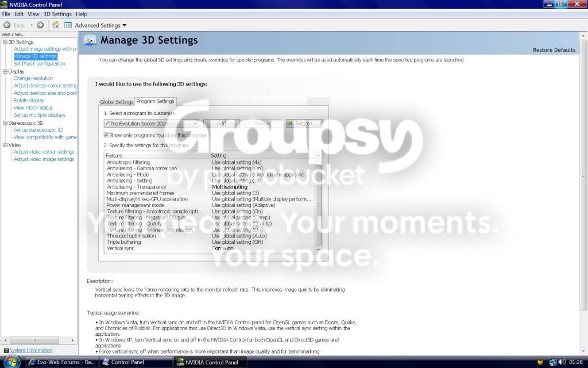Viewport: 588px width, 368px height.
Task: Click the Forward arrow icon in toolbar
Action: point(40,25)
